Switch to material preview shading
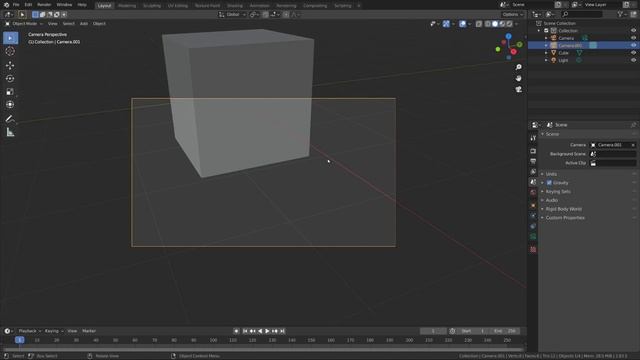Viewport: 640px width, 360px height. [502, 24]
